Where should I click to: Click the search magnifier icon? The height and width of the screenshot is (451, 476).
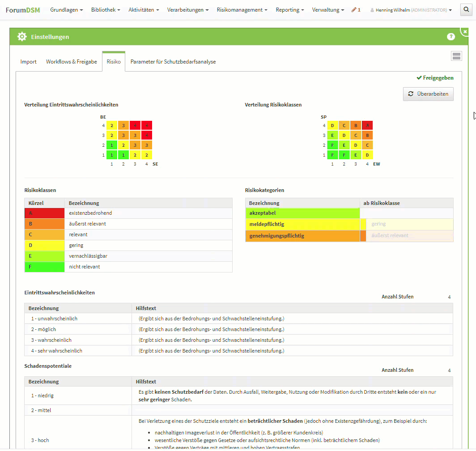(x=466, y=10)
